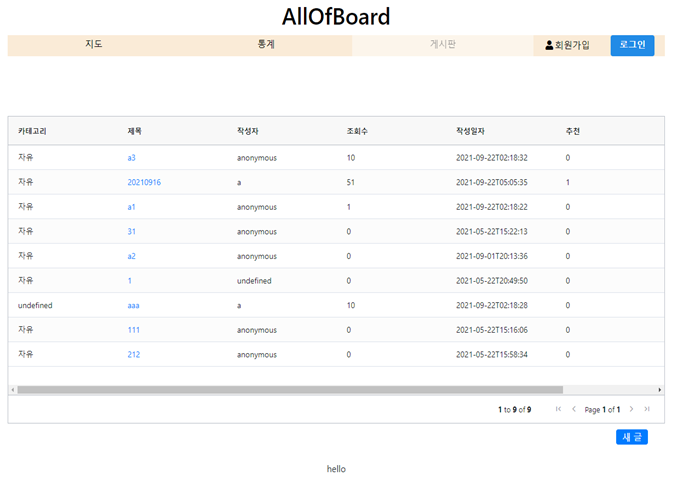Sort by 조회수 column header

point(357,131)
